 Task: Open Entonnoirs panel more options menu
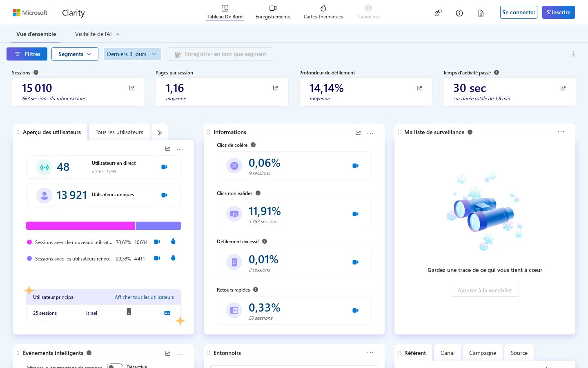coord(370,352)
